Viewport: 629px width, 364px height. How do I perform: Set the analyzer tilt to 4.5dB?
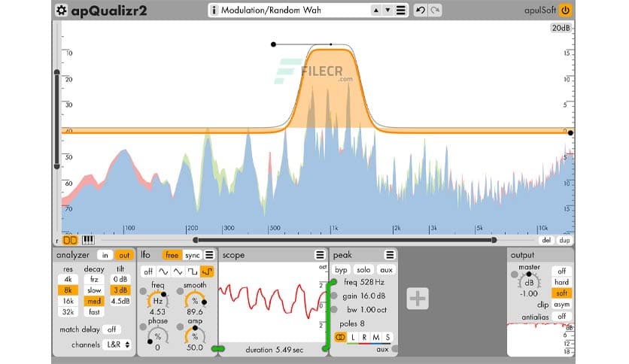pos(120,301)
